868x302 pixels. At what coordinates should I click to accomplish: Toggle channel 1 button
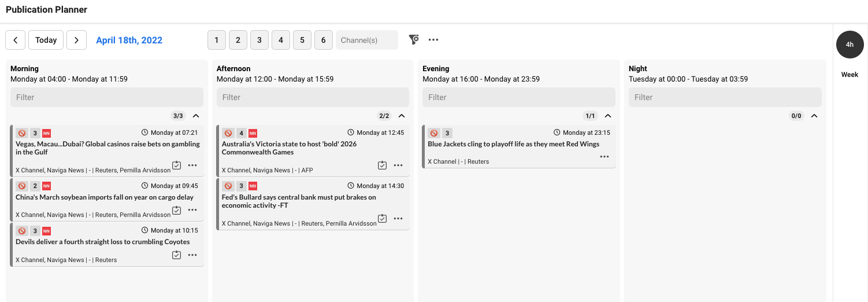coord(216,40)
